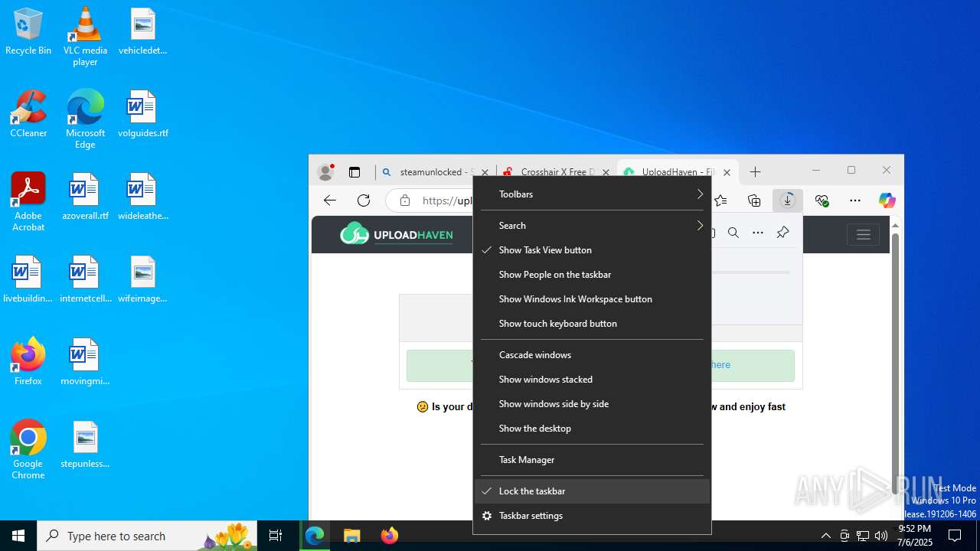The height and width of the screenshot is (551, 980).
Task: Open VLC media player desktop shortcut
Action: (x=85, y=37)
